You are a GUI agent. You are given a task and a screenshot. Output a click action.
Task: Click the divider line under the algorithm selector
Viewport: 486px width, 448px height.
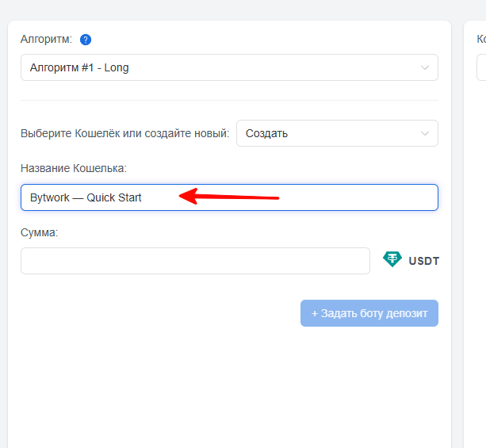(228, 101)
